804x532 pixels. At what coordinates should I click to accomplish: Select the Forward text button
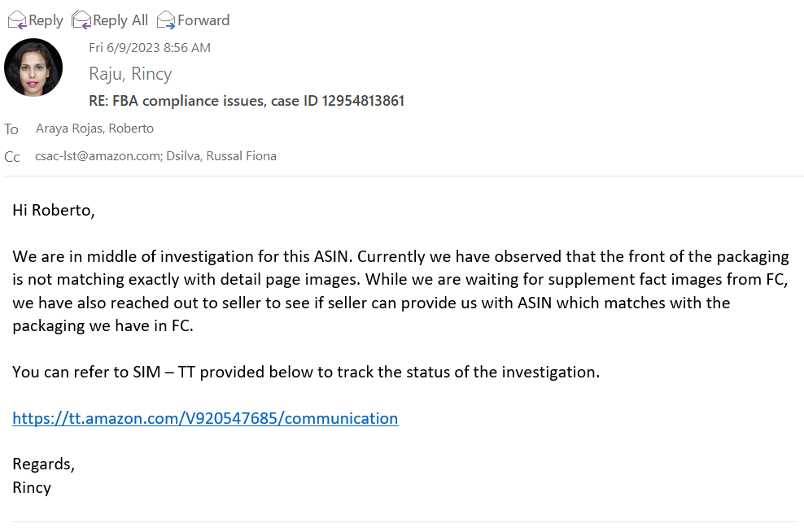(203, 20)
